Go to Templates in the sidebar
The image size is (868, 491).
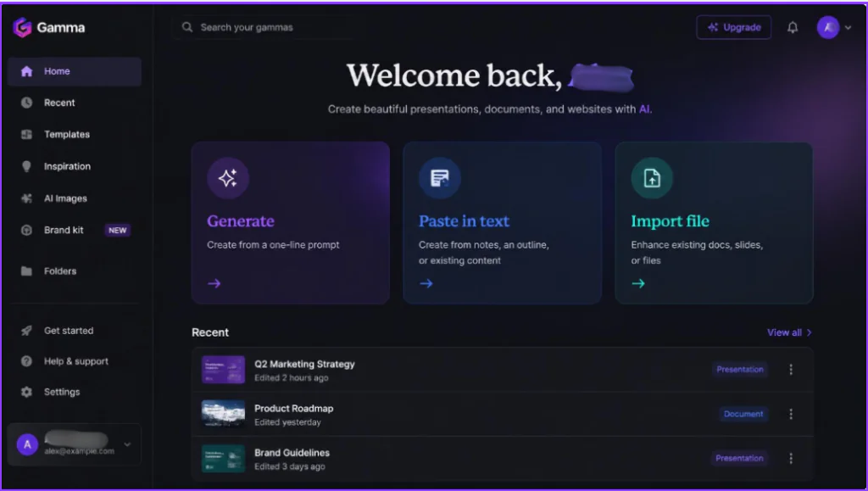click(x=75, y=135)
